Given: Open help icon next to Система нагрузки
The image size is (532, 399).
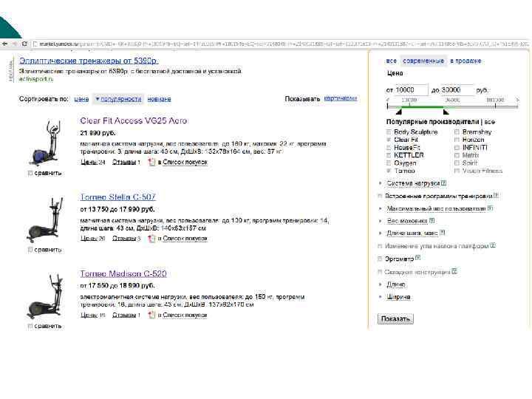Looking at the screenshot, I should click(443, 183).
